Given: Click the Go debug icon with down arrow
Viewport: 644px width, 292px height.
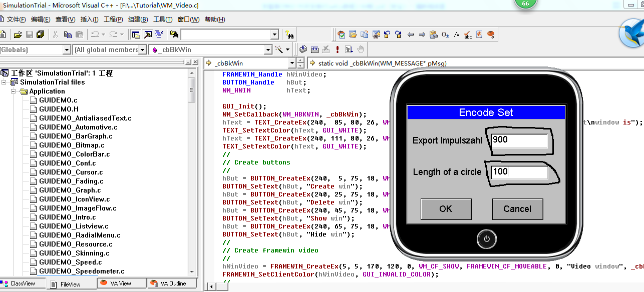Looking at the screenshot, I should (x=349, y=49).
